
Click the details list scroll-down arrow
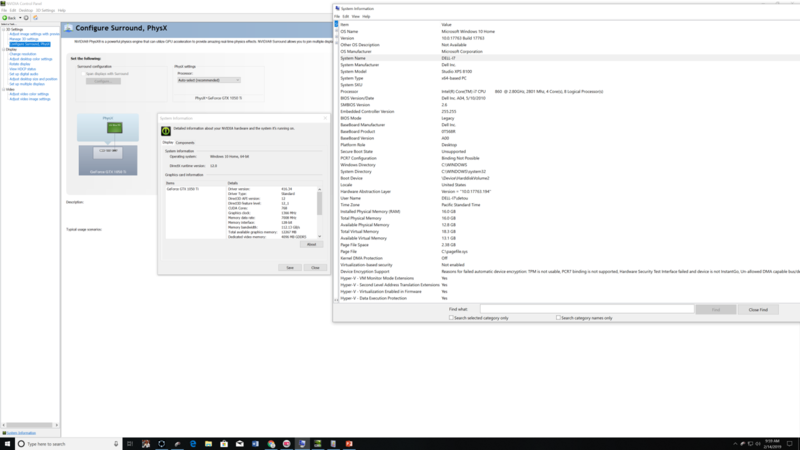tap(320, 236)
